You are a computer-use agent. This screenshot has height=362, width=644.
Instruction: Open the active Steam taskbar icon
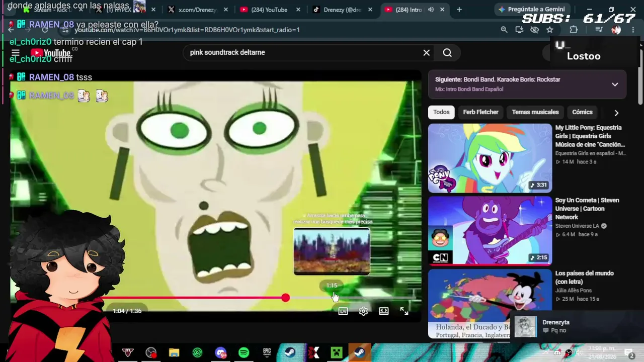[x=360, y=352]
